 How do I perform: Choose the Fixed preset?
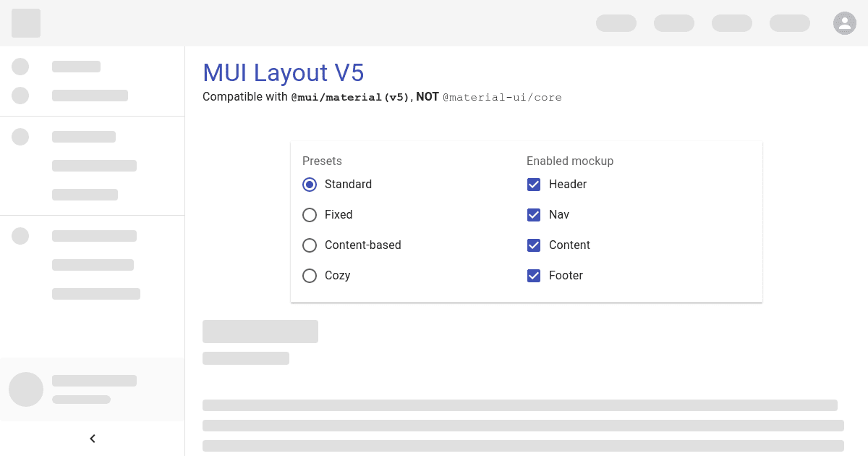point(310,215)
